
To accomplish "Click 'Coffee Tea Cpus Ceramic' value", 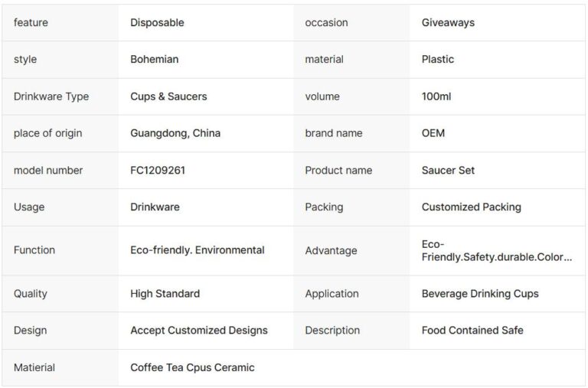I will [x=192, y=367].
